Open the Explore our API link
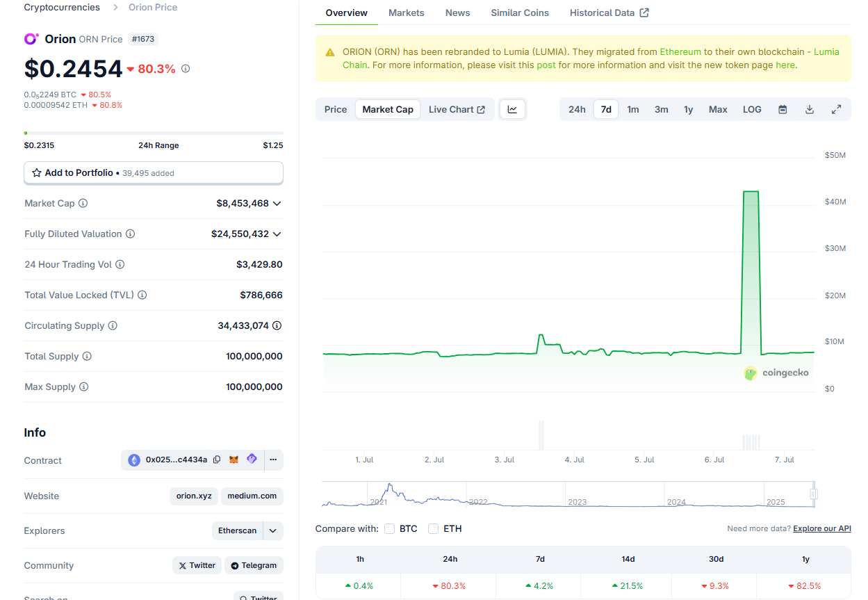 pyautogui.click(x=822, y=529)
